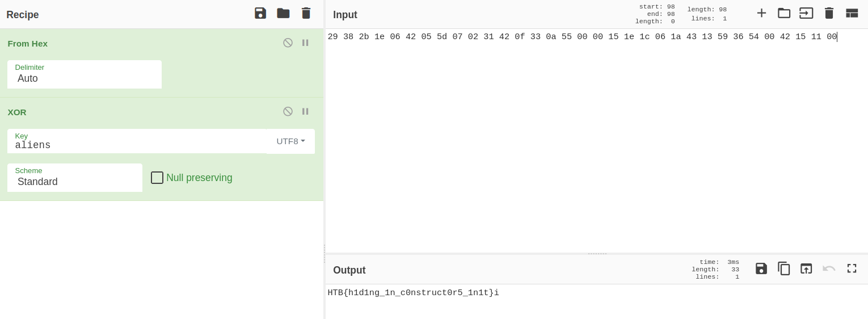
Task: Disable the XOR operation
Action: [288, 111]
